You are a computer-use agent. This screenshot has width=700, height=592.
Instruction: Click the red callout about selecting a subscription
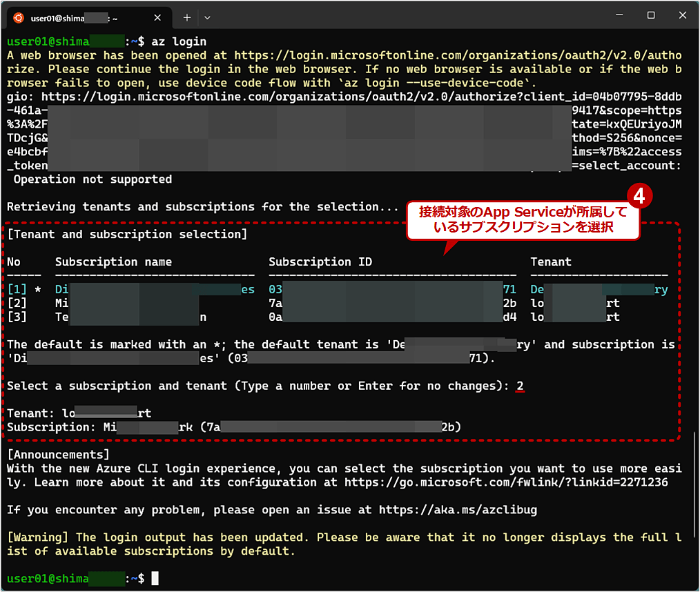[x=523, y=217]
